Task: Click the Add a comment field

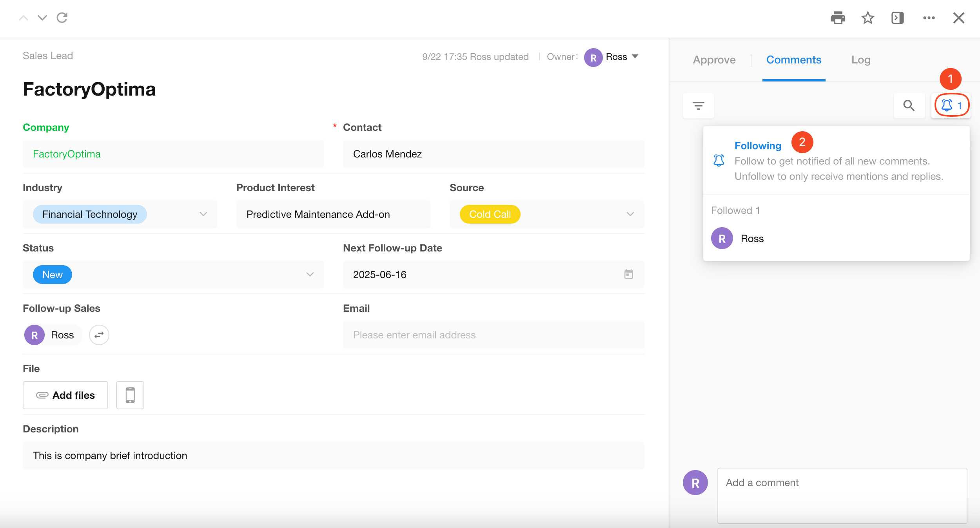Action: click(x=842, y=495)
